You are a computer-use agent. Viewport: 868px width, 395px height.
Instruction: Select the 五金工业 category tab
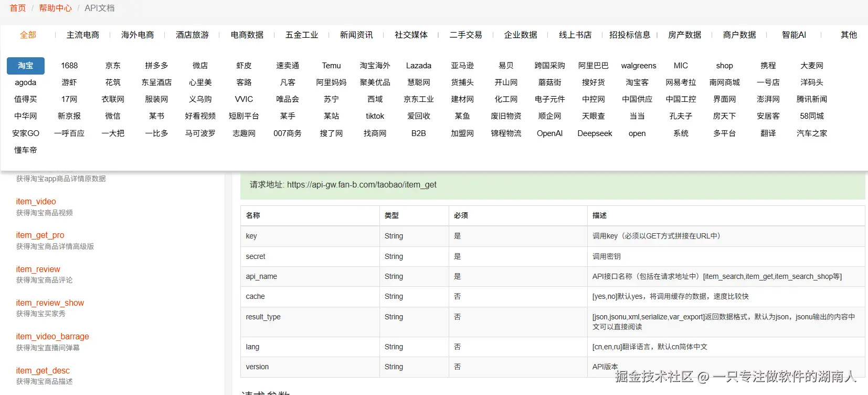(x=302, y=35)
